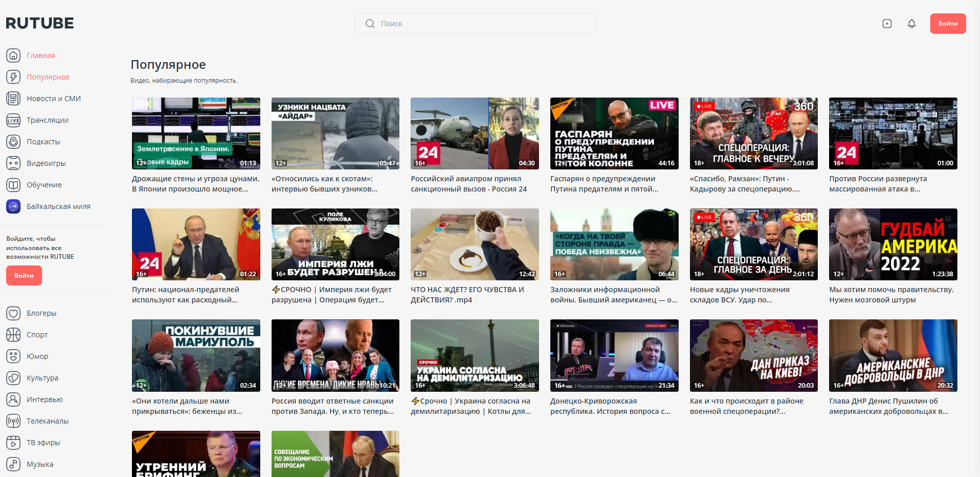Open link about Japan earthquake tsunami video

(196, 184)
